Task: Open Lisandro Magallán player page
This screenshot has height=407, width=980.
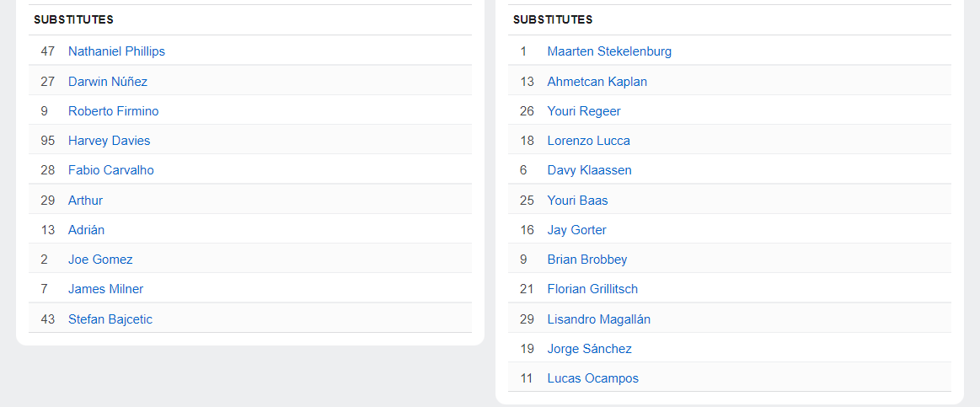Action: tap(598, 319)
